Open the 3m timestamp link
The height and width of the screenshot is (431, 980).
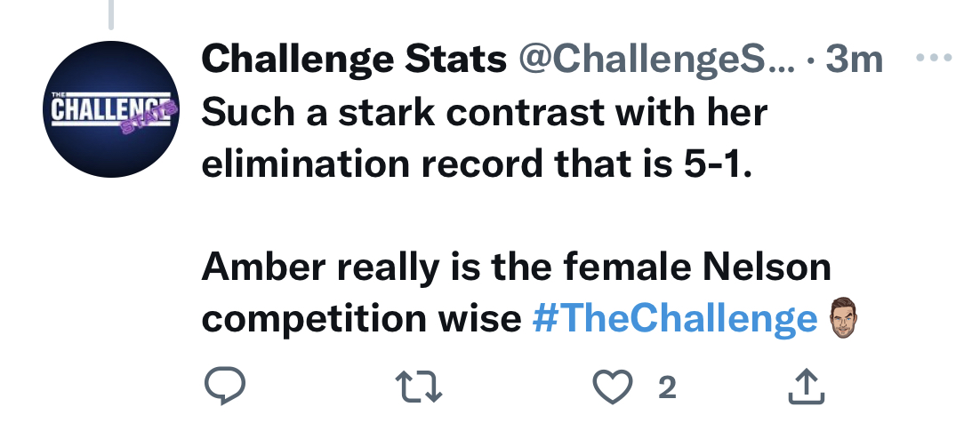pyautogui.click(x=854, y=60)
